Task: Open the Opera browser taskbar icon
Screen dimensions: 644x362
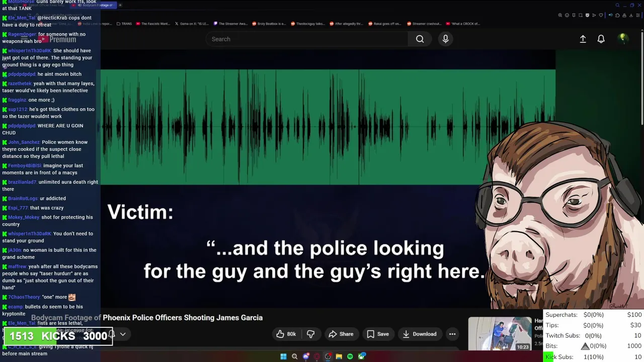Action: pyautogui.click(x=317, y=356)
